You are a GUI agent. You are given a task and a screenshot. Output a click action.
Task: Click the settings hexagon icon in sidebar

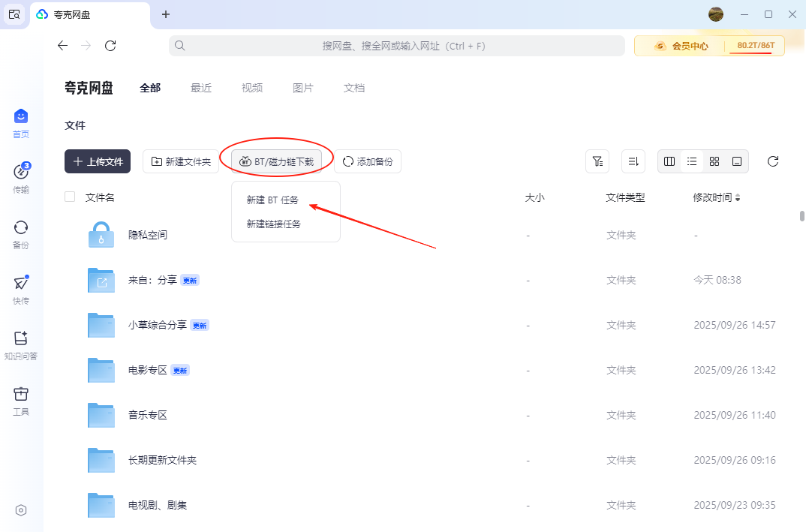[21, 510]
